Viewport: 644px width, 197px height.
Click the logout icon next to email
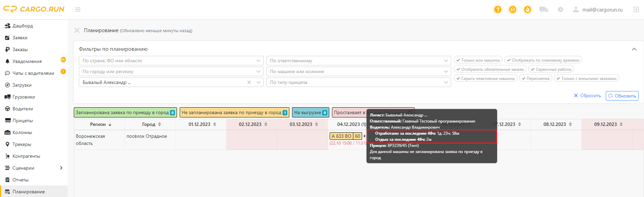click(636, 9)
